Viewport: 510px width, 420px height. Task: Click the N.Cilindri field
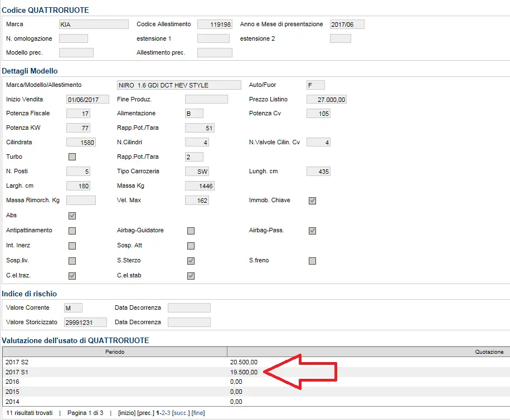click(197, 143)
